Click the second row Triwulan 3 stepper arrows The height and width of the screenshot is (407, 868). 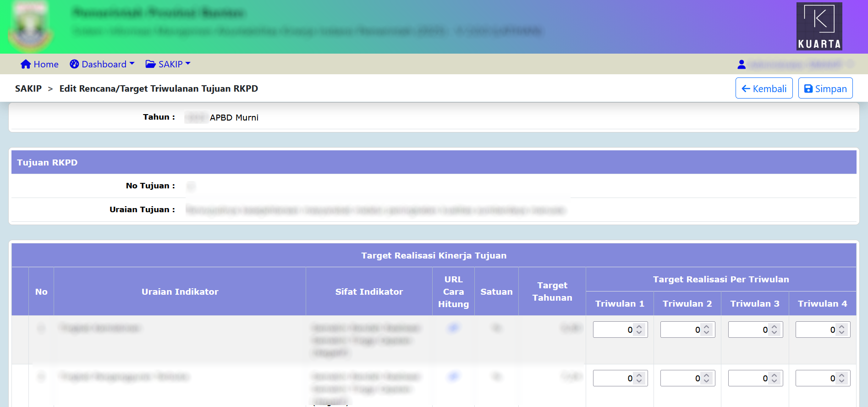pyautogui.click(x=774, y=379)
